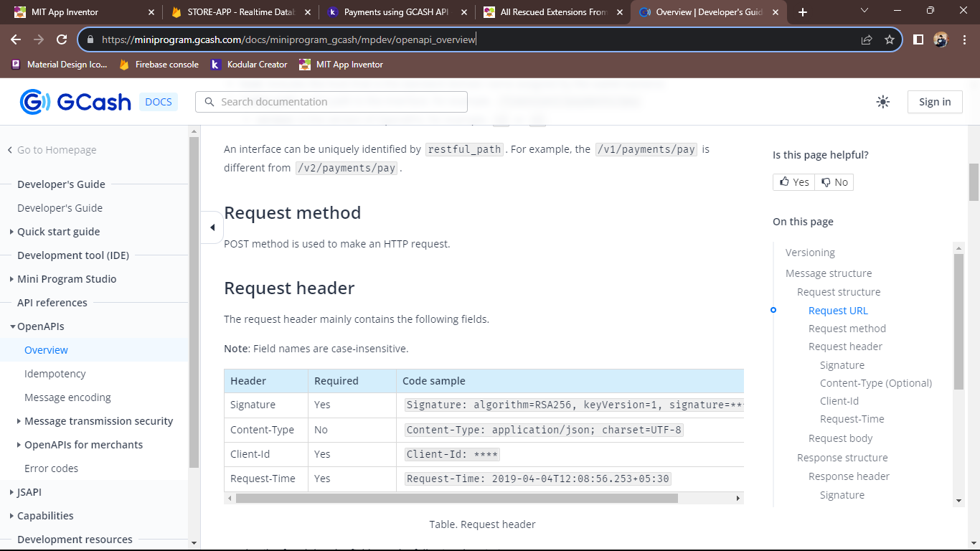Click the GCash logo

[x=75, y=102]
